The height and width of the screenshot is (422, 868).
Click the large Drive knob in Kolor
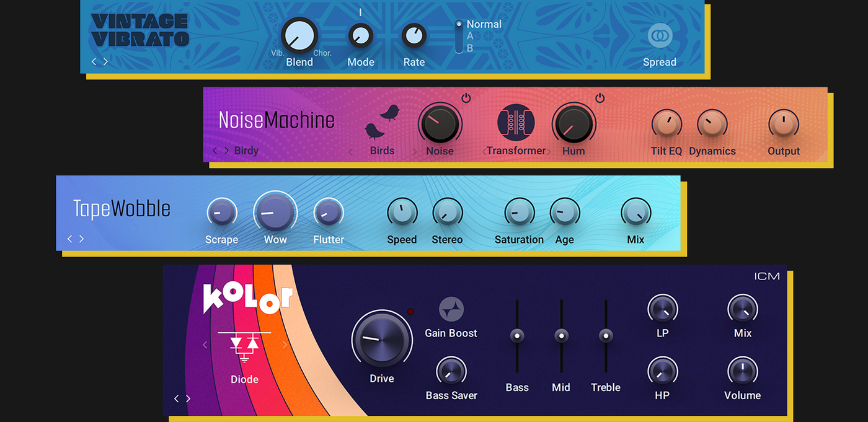click(x=381, y=339)
